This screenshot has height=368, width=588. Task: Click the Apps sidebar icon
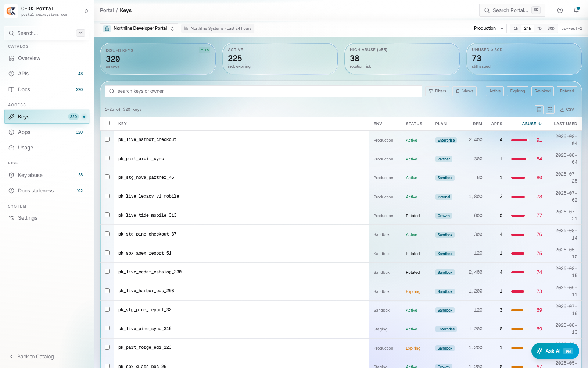(x=11, y=132)
